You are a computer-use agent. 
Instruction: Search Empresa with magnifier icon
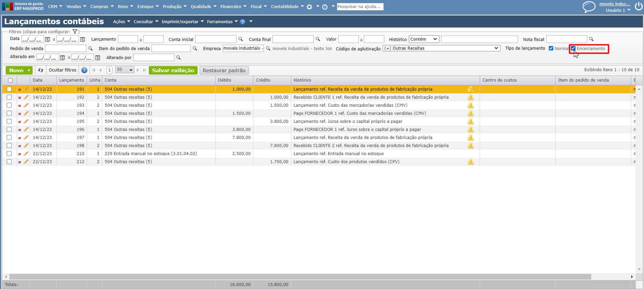[x=268, y=49]
